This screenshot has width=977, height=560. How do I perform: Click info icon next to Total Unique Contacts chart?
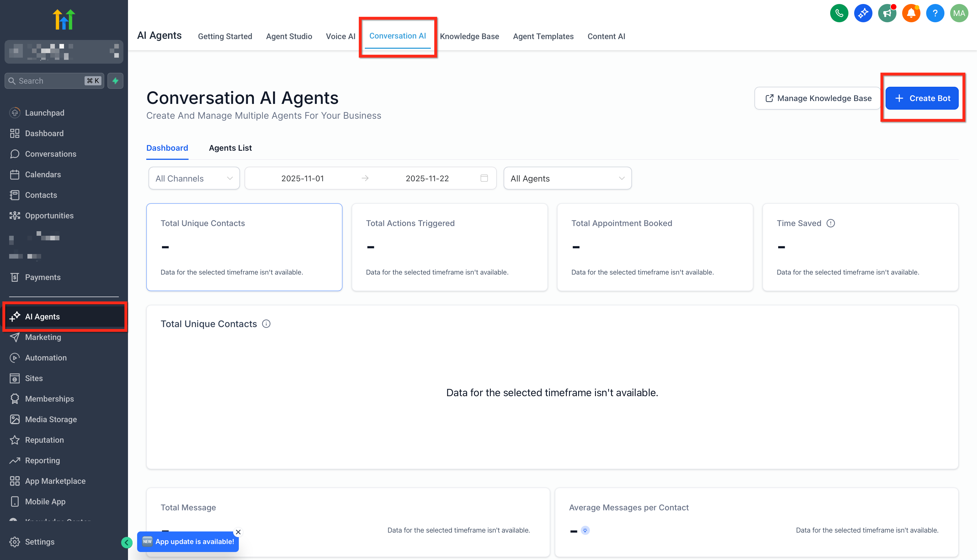[266, 324]
